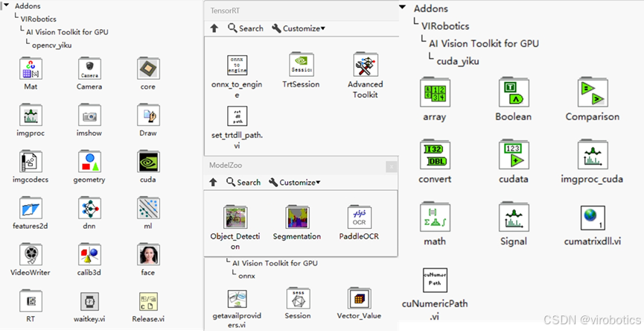Select the getavailproviders.vi function
Image resolution: width=644 pixels, height=331 pixels.
(x=237, y=300)
